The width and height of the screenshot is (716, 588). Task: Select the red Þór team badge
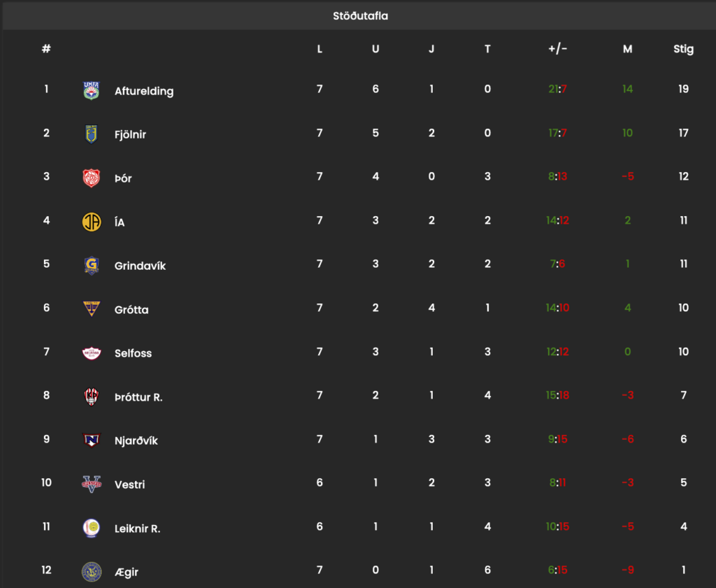(x=92, y=178)
